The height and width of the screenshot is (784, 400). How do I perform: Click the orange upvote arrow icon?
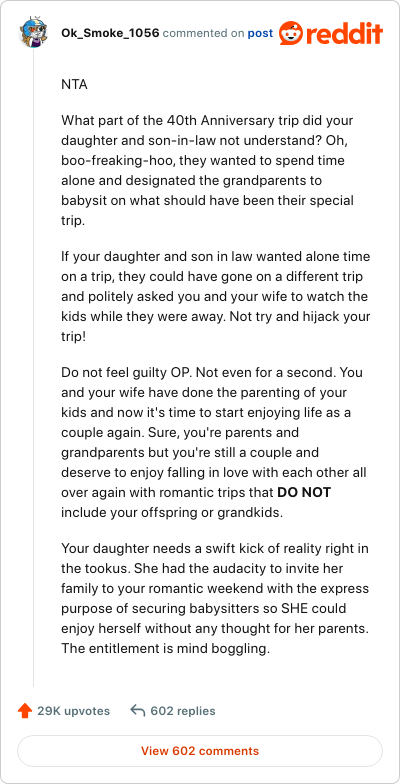point(24,710)
